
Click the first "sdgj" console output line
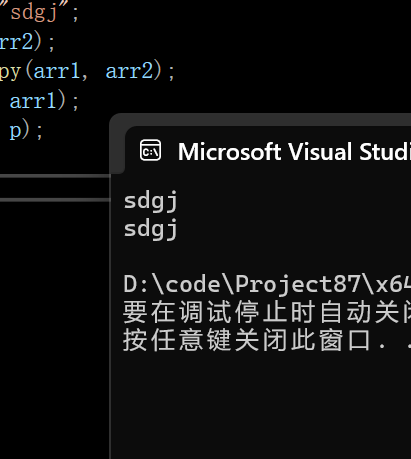pyautogui.click(x=151, y=202)
